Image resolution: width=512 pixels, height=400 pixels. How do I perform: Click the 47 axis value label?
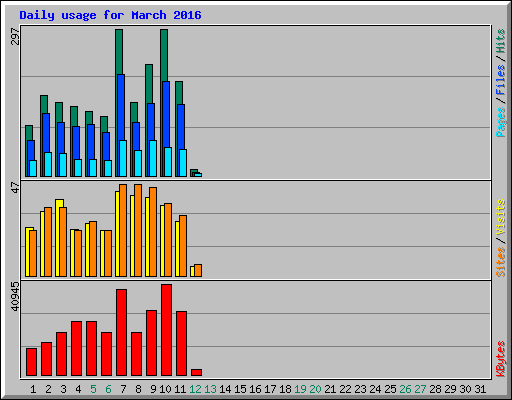16,187
